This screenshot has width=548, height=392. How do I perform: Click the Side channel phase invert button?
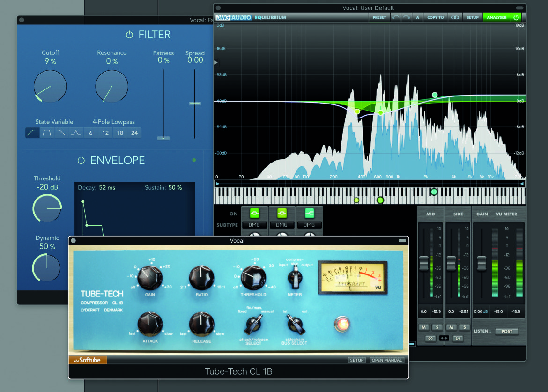(x=458, y=338)
